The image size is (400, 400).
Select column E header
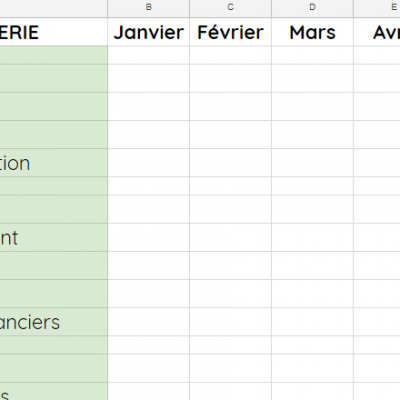click(x=377, y=8)
